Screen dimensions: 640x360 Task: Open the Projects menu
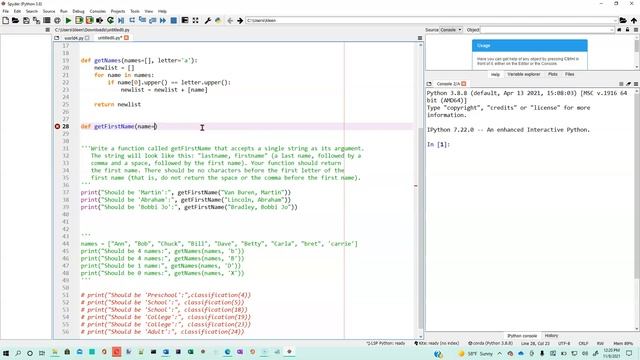coord(118,11)
